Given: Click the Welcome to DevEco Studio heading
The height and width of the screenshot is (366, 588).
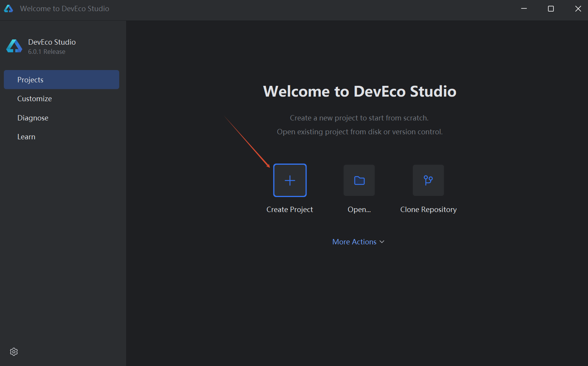Looking at the screenshot, I should click(x=360, y=92).
